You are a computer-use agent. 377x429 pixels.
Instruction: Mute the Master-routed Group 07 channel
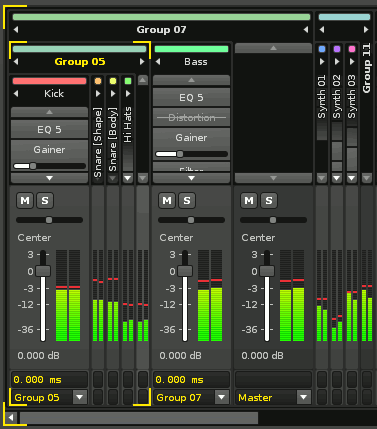pyautogui.click(x=249, y=201)
